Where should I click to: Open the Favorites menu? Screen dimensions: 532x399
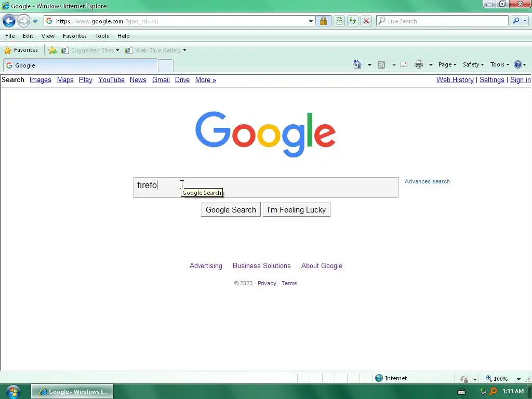coord(75,36)
